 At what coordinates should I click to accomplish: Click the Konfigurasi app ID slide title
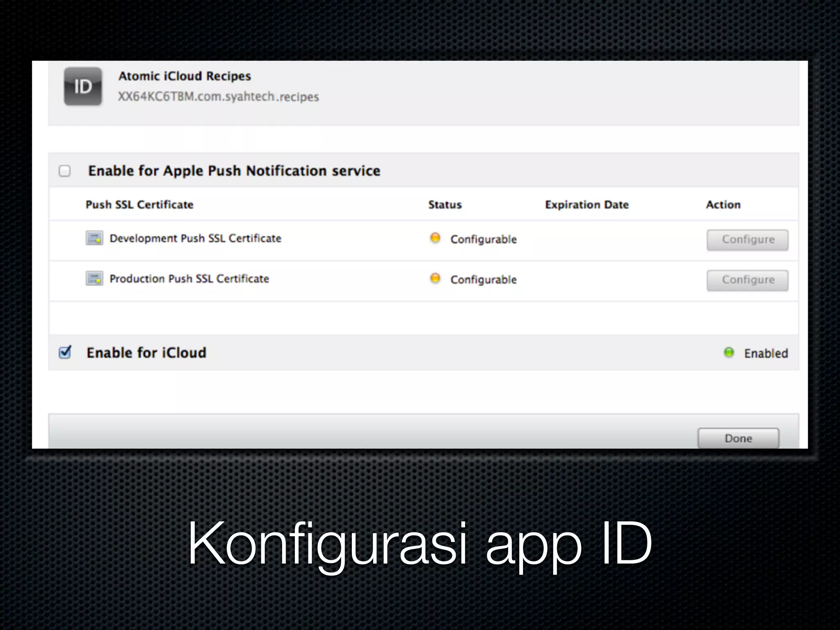(x=420, y=546)
